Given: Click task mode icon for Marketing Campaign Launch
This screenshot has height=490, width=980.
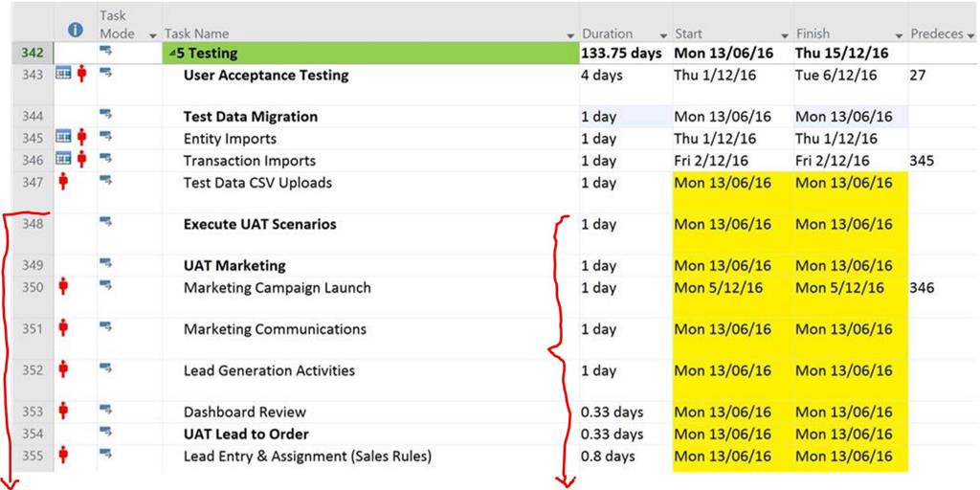Looking at the screenshot, I should click(105, 285).
